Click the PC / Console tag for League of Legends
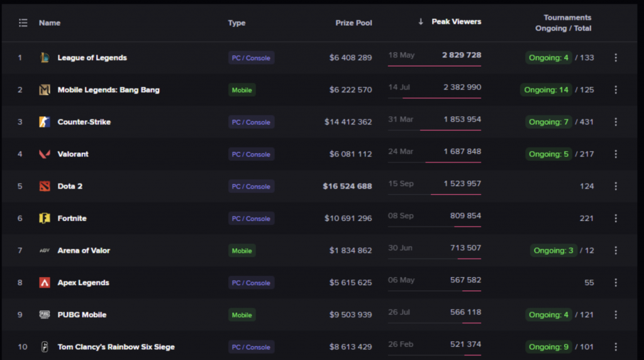The height and width of the screenshot is (360, 644). click(251, 58)
